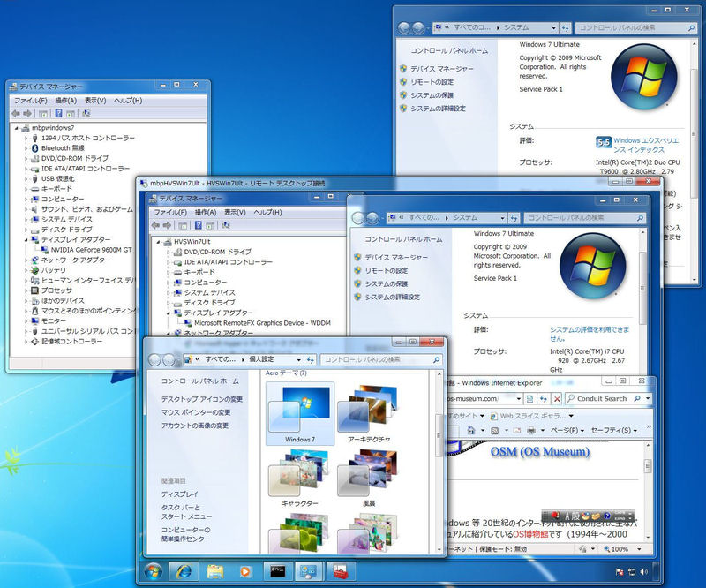Open the ページ(P) menu in Internet Explorer
This screenshot has height=588, width=706.
click(x=567, y=430)
